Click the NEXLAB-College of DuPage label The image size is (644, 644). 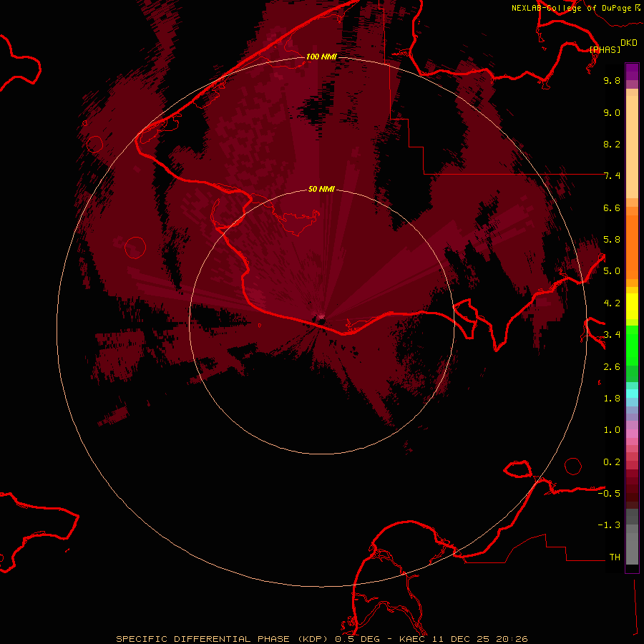[x=572, y=8]
